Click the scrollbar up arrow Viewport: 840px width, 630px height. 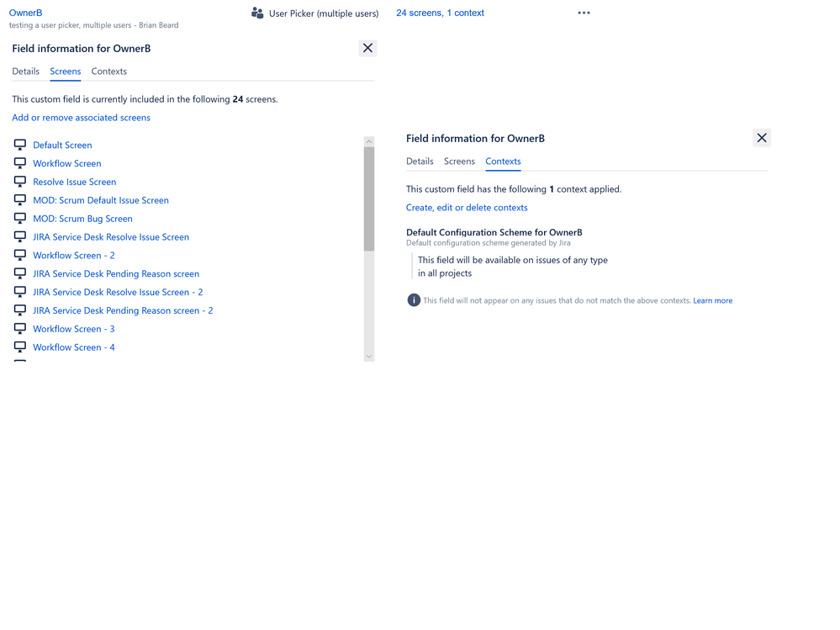368,140
